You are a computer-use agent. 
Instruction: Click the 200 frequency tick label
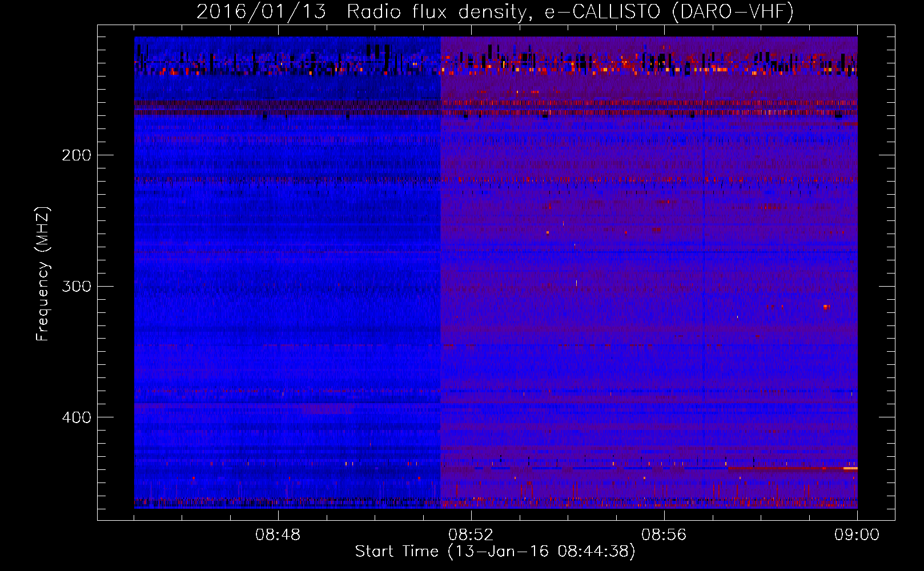pos(76,155)
